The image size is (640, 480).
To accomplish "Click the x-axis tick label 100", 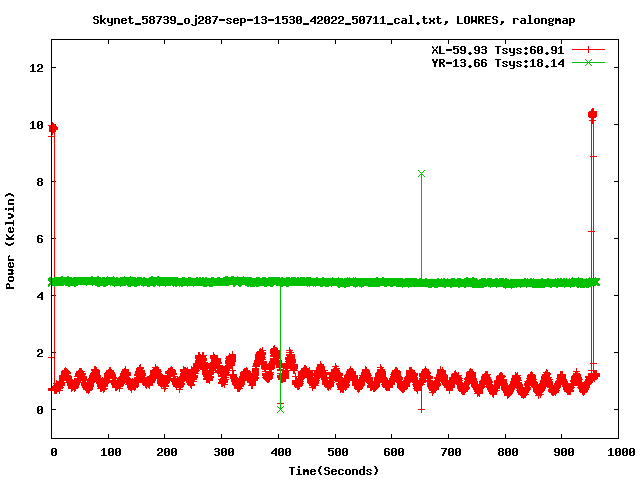I will (111, 452).
